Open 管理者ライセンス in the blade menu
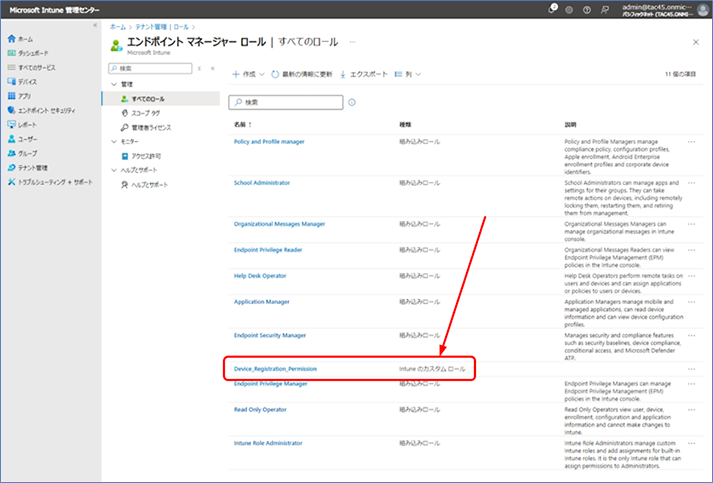Viewport: 713px width, 483px height. pos(146,127)
